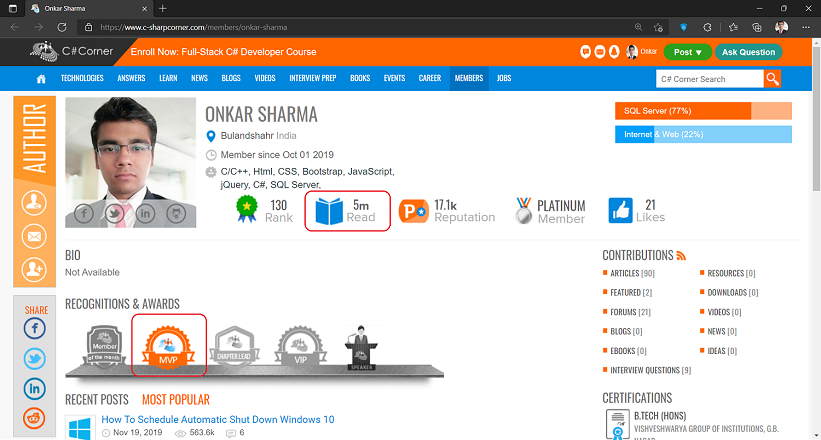Screen dimensions: 821x440
Task: Click the MVP award badge
Action: 169,346
